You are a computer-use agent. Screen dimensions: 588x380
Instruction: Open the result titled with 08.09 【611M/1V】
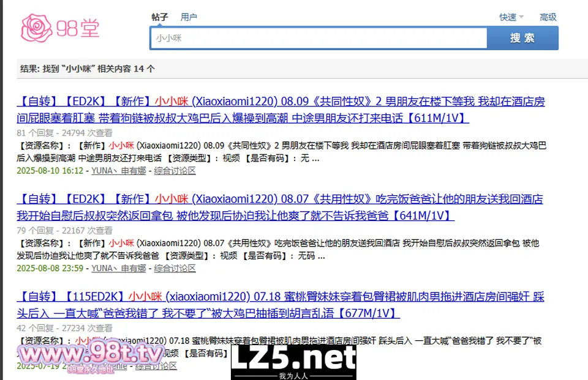[281, 110]
